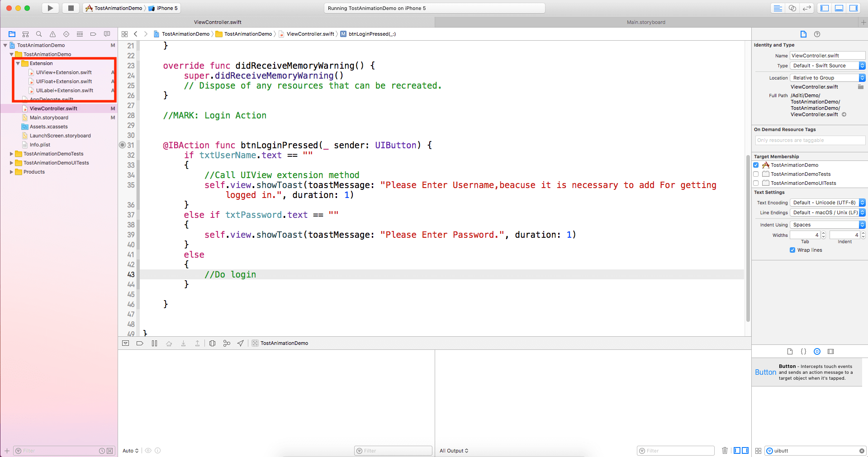The height and width of the screenshot is (457, 868).
Task: Open the Find navigator search icon
Action: [x=39, y=34]
